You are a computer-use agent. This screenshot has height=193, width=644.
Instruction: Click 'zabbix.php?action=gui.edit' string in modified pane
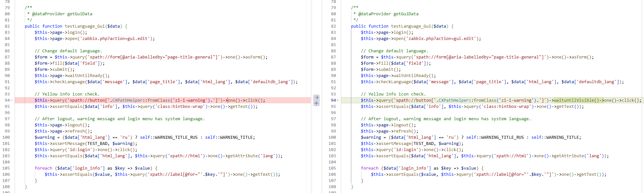(441, 39)
